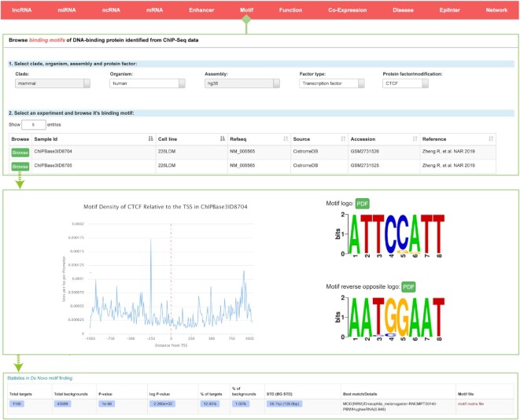Screen dimensions: 520x420
Task: Sort the Accession column via its icon
Action: 414,139
